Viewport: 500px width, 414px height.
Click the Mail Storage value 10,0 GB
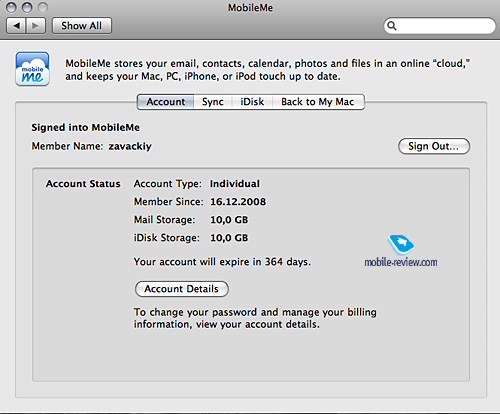[229, 220]
